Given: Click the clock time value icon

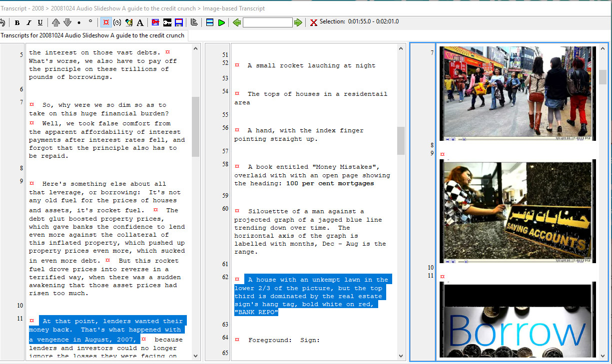Looking at the screenshot, I should [117, 22].
